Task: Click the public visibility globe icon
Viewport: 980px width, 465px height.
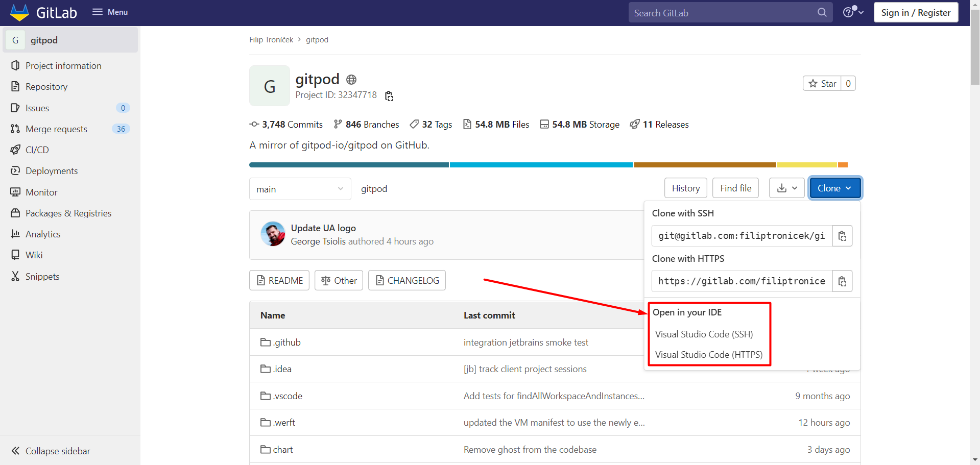Action: coord(351,80)
